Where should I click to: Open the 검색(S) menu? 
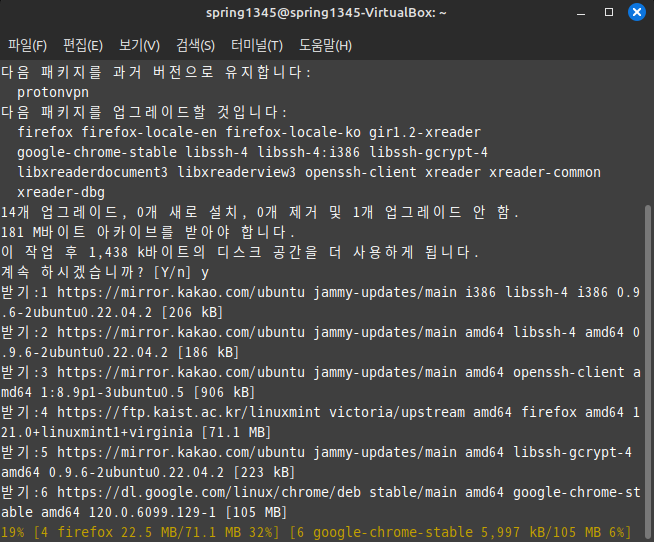pos(195,45)
